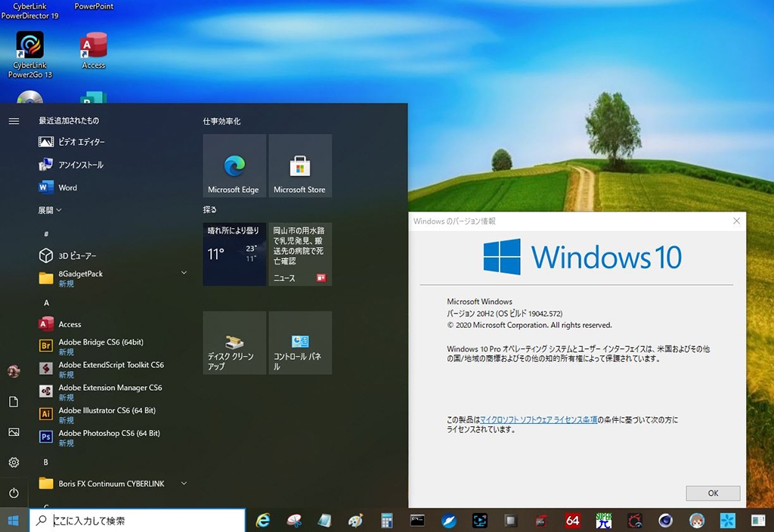Launch Adobe Extension Manager CS6
The image size is (774, 532).
[x=113, y=392]
